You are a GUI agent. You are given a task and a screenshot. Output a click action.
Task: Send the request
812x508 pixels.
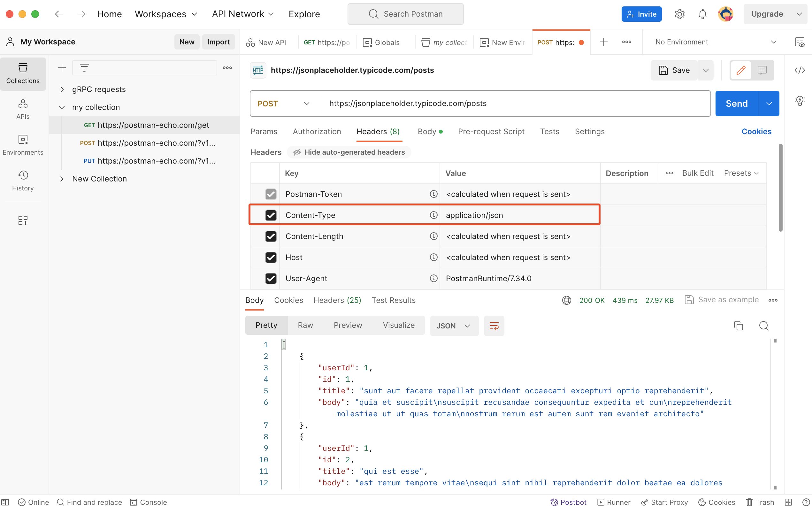click(x=736, y=103)
